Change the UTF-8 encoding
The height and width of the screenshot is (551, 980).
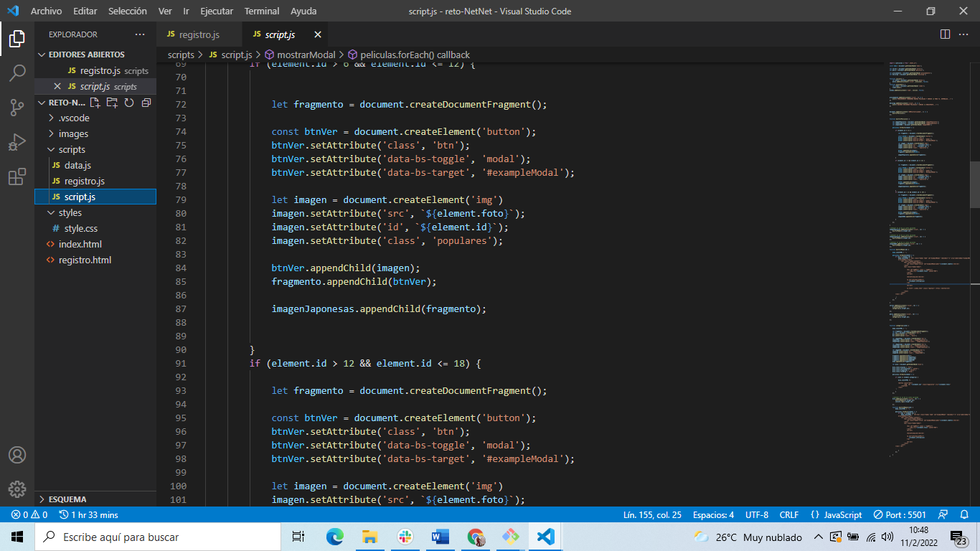(x=757, y=515)
